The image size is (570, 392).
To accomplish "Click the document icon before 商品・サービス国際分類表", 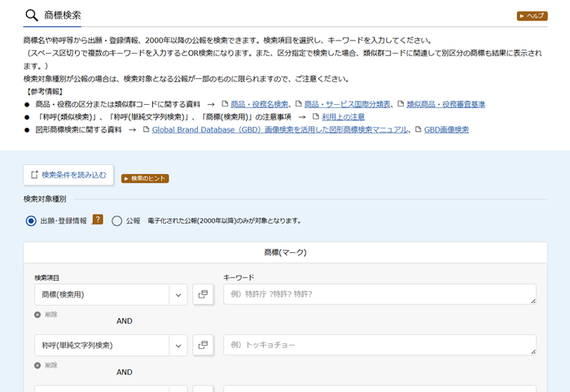I will 299,104.
